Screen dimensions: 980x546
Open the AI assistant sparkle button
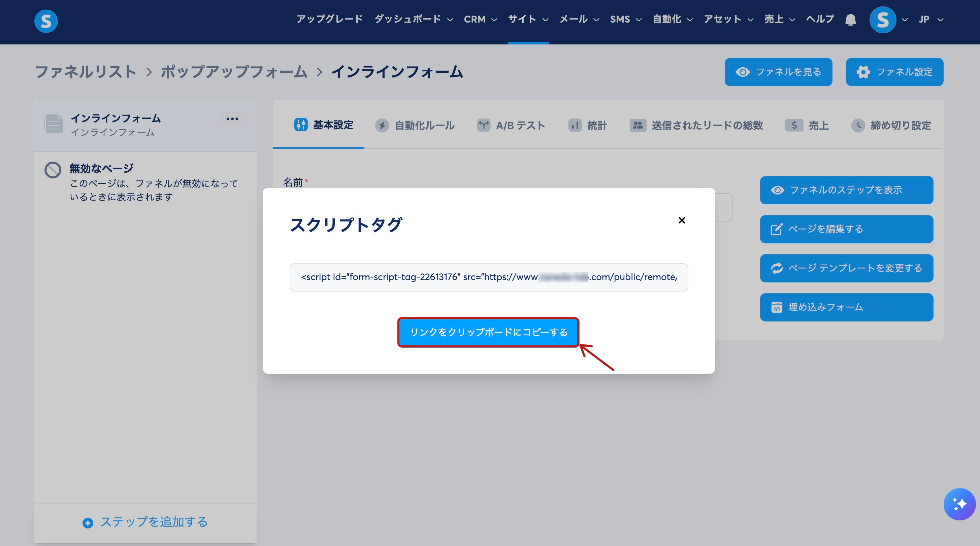(x=959, y=504)
